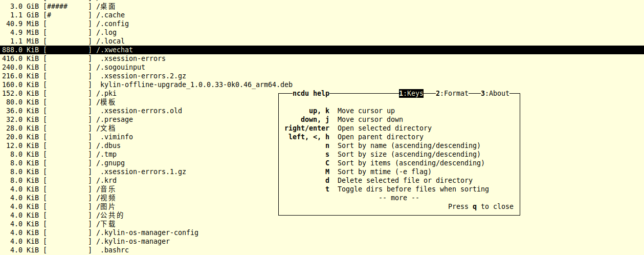644x255 pixels.
Task: Click the 'Delete selected file or directory' line
Action: [x=405, y=180]
